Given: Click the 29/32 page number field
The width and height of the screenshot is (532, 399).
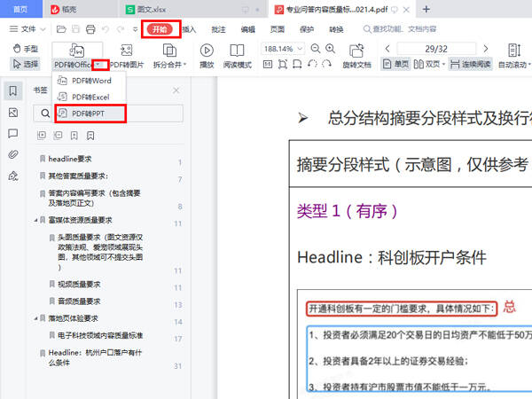Looking at the screenshot, I should point(436,49).
